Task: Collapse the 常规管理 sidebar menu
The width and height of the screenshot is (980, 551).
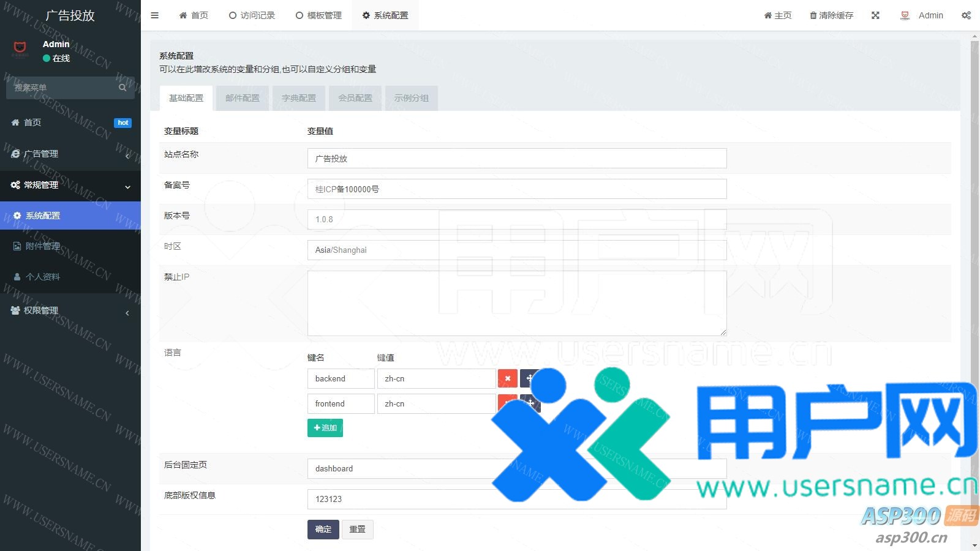Action: (x=70, y=185)
